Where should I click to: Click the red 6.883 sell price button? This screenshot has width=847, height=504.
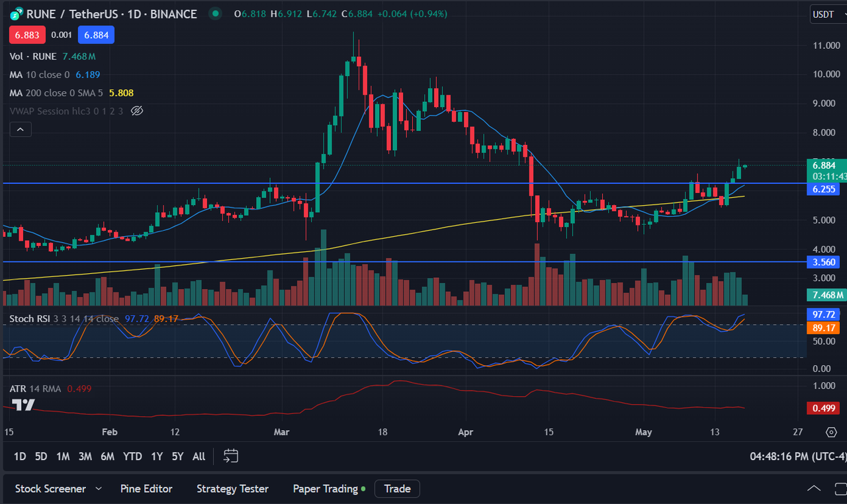(27, 34)
